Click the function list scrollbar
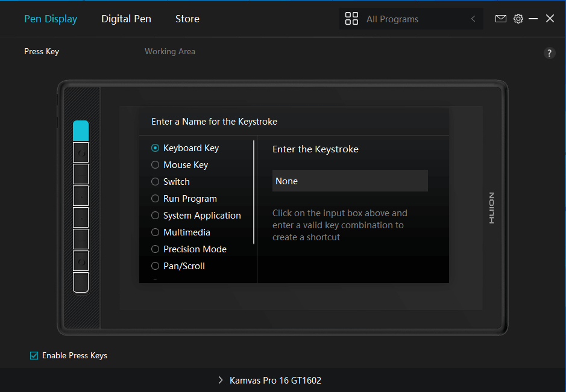 (x=254, y=191)
